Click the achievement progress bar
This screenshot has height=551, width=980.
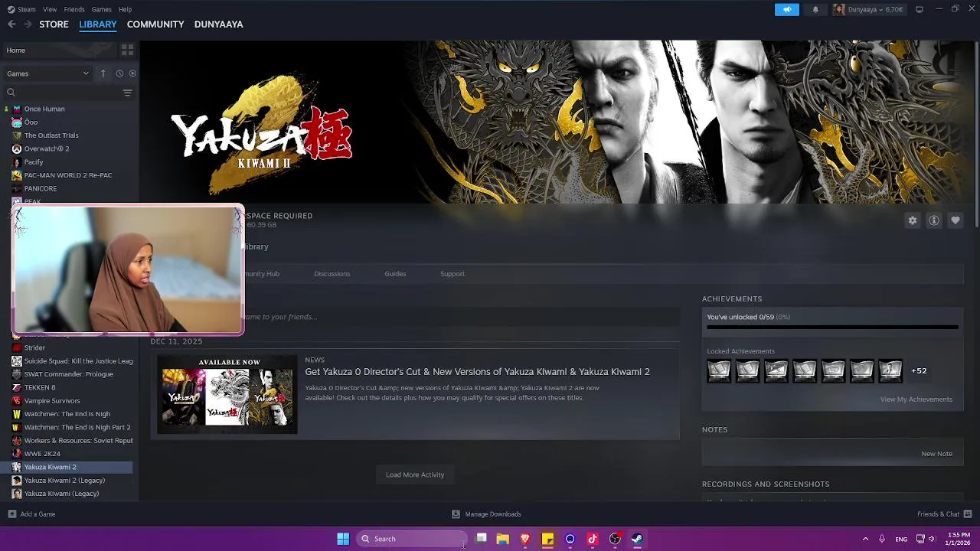coord(832,328)
